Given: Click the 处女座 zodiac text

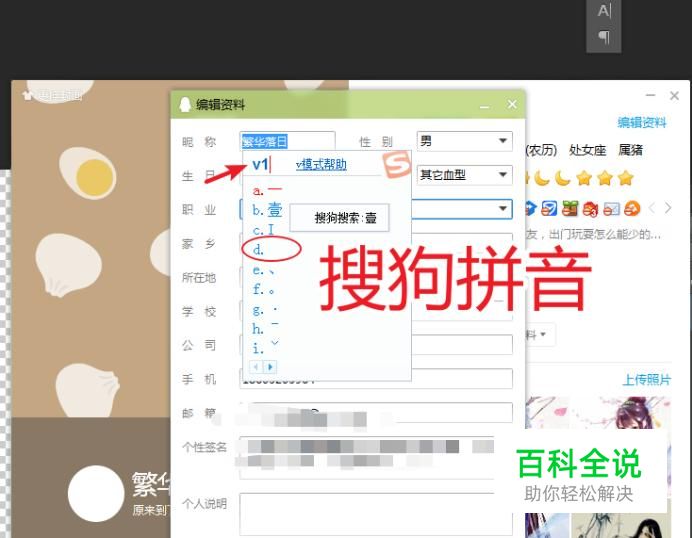Looking at the screenshot, I should (587, 150).
